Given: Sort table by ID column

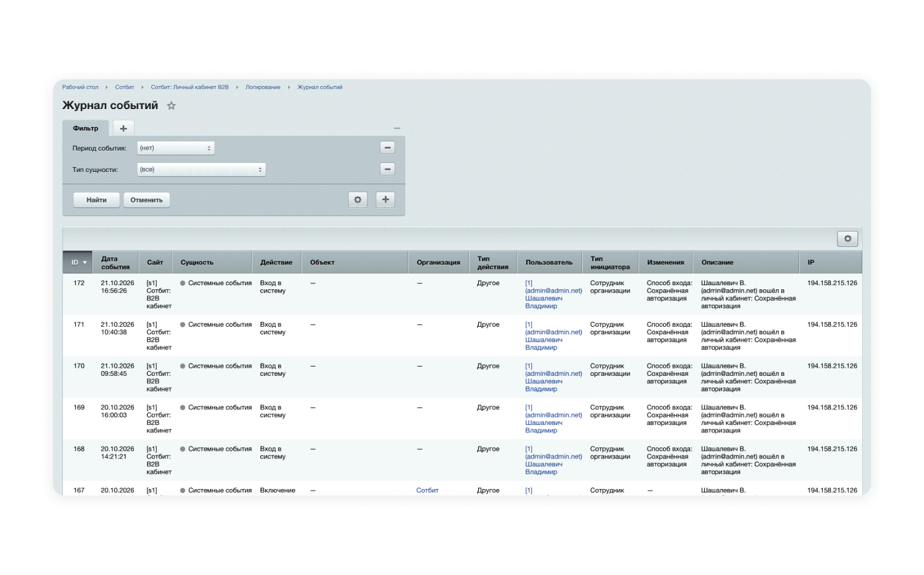Looking at the screenshot, I should coord(78,262).
